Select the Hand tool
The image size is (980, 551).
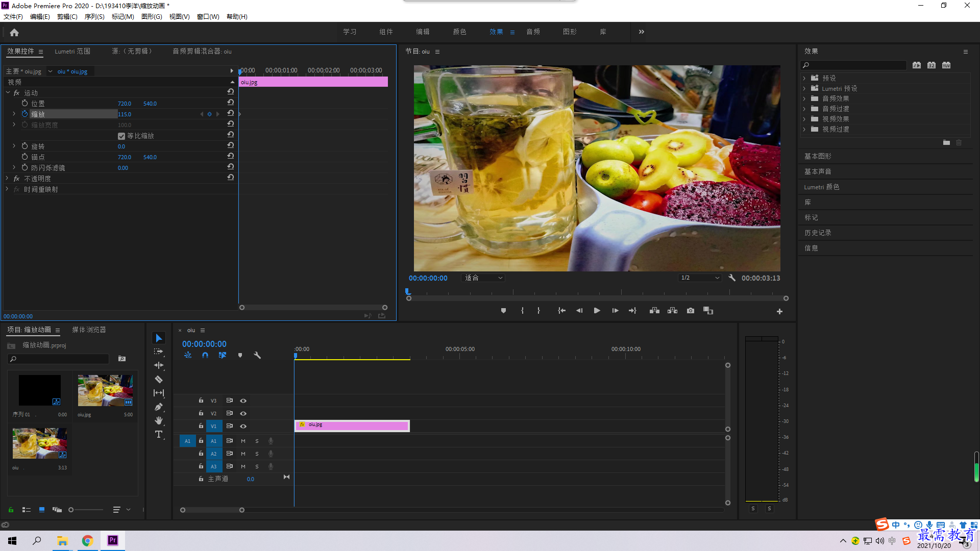[x=159, y=420]
